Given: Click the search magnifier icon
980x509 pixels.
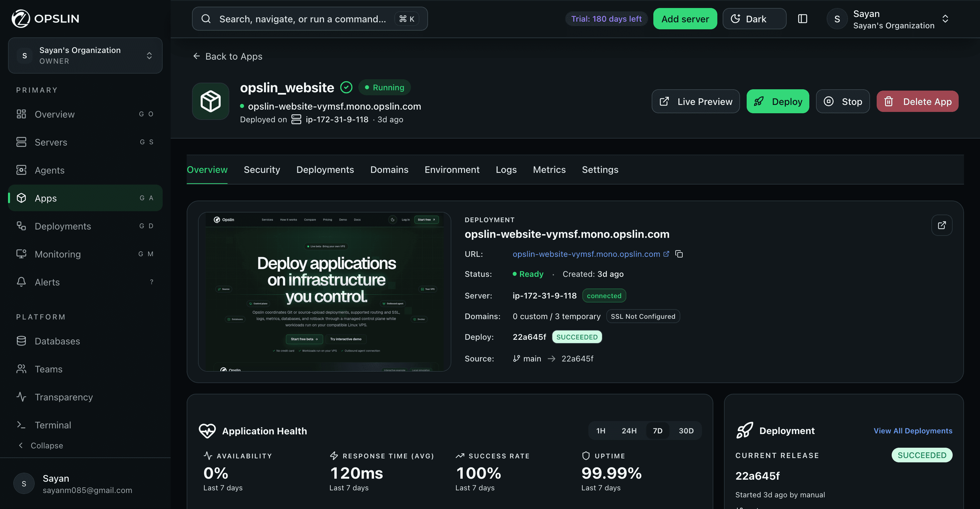Looking at the screenshot, I should click(x=206, y=19).
